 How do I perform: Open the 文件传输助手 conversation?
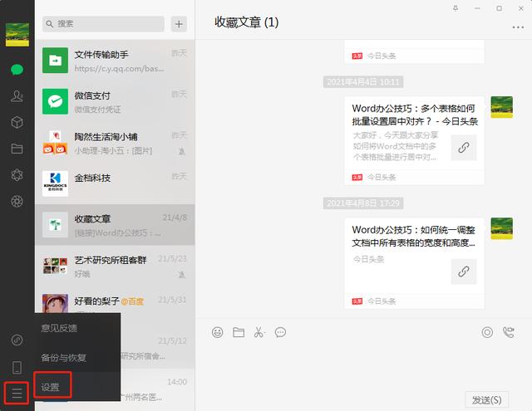(x=115, y=61)
